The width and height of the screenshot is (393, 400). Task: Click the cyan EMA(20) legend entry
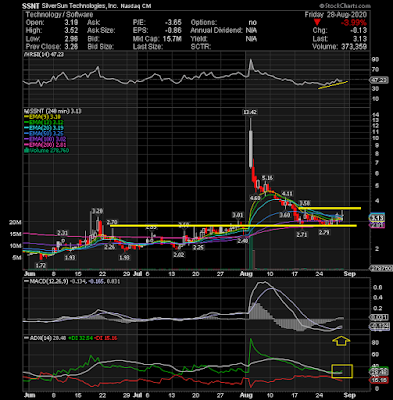coord(44,128)
